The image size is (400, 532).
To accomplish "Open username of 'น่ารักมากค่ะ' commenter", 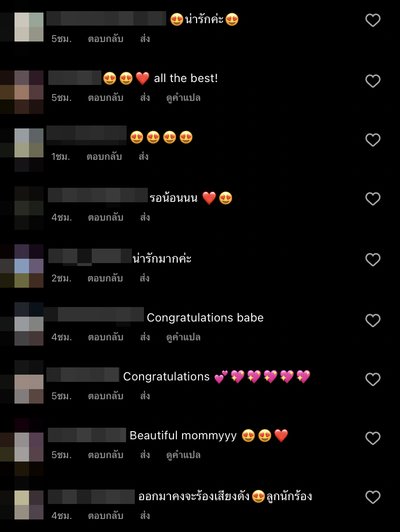I will click(x=90, y=256).
